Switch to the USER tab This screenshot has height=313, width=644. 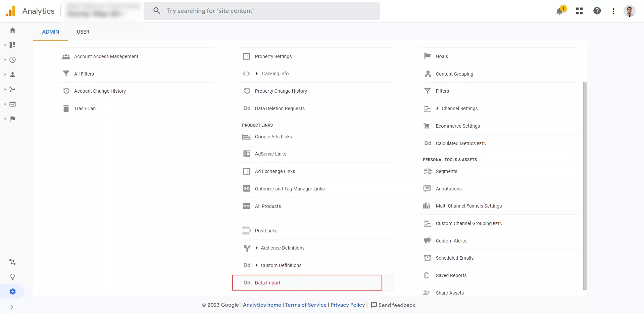pos(83,32)
